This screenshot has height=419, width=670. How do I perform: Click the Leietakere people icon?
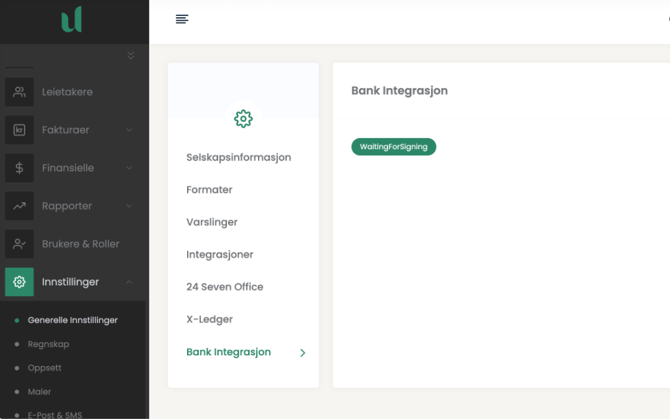19,92
